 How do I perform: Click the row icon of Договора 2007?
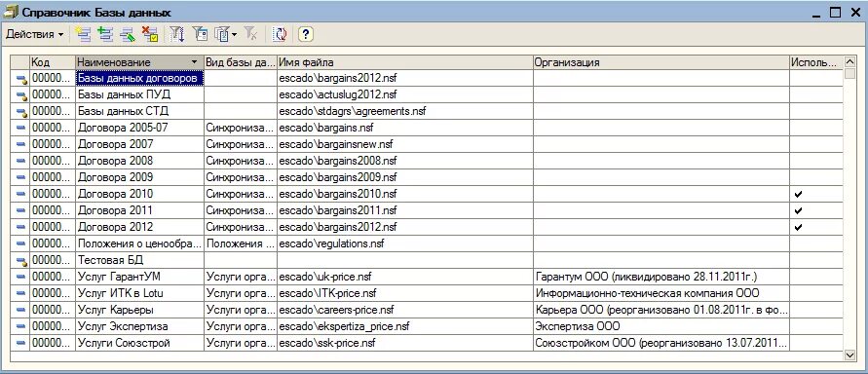tap(21, 144)
